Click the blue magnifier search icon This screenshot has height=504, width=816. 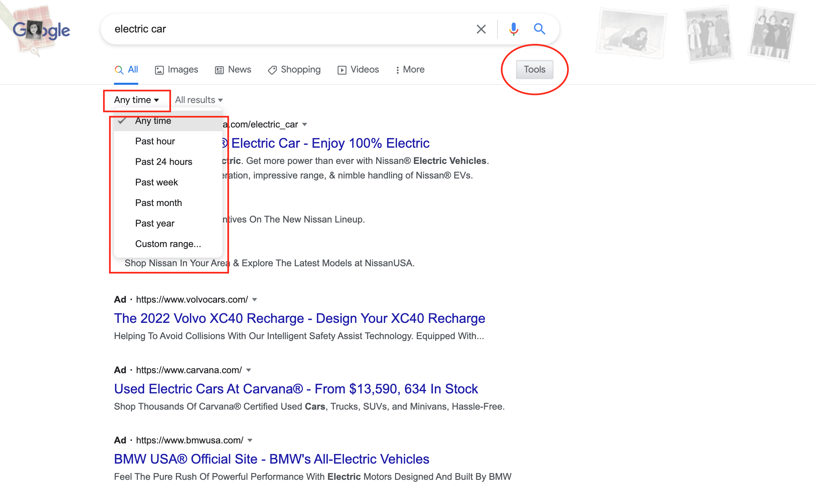[539, 29]
